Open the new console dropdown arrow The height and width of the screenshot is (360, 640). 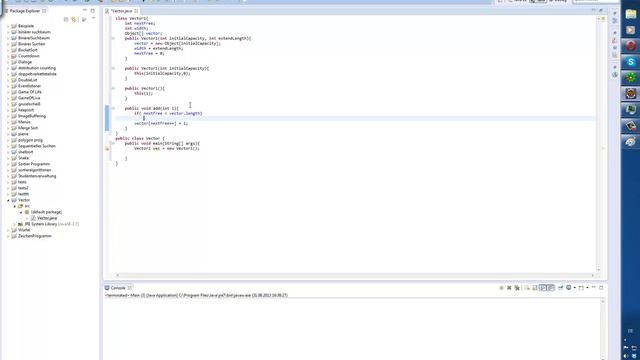pyautogui.click(x=587, y=288)
